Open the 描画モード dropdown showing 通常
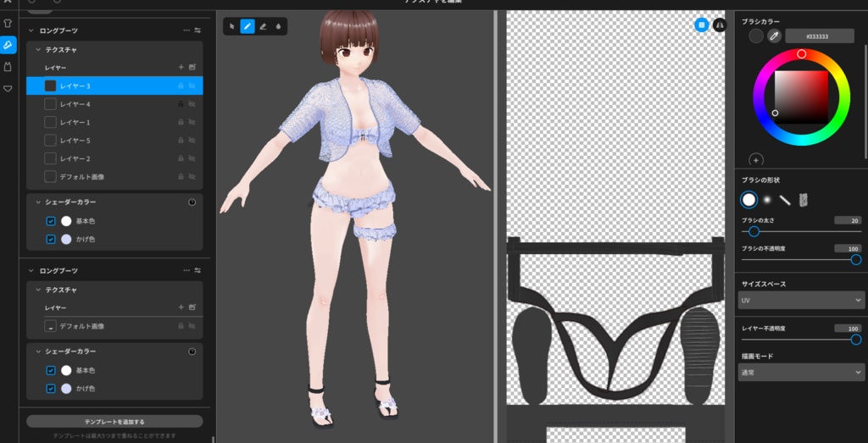This screenshot has height=443, width=868. tap(801, 372)
